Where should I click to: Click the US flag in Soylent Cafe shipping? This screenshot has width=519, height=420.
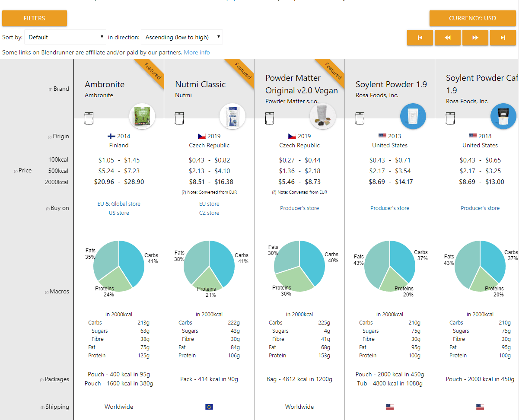click(480, 407)
